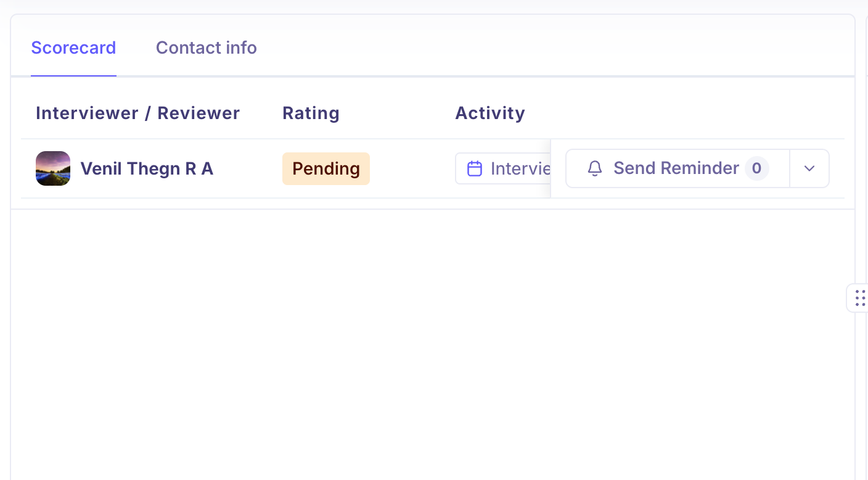Switch to the Scorecard tab
The width and height of the screenshot is (868, 480).
[x=73, y=48]
